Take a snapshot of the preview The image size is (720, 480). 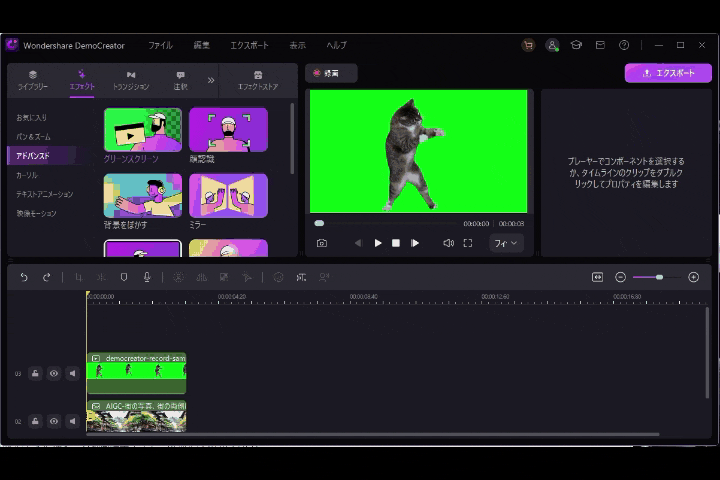[322, 243]
